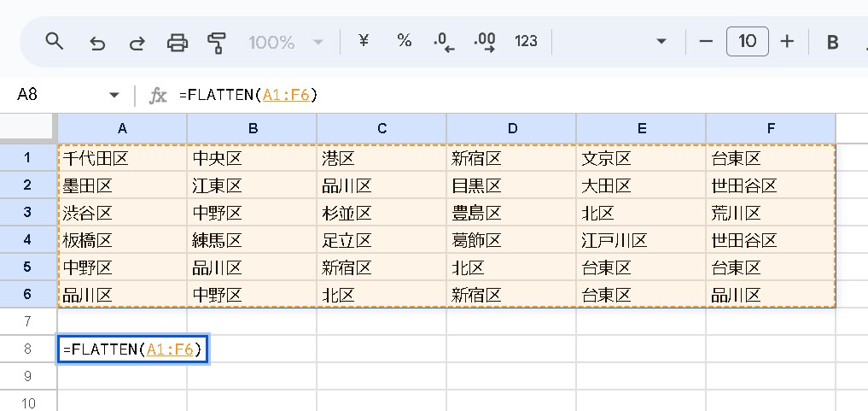Click the print icon
Screen dimensions: 868x411
[x=178, y=42]
